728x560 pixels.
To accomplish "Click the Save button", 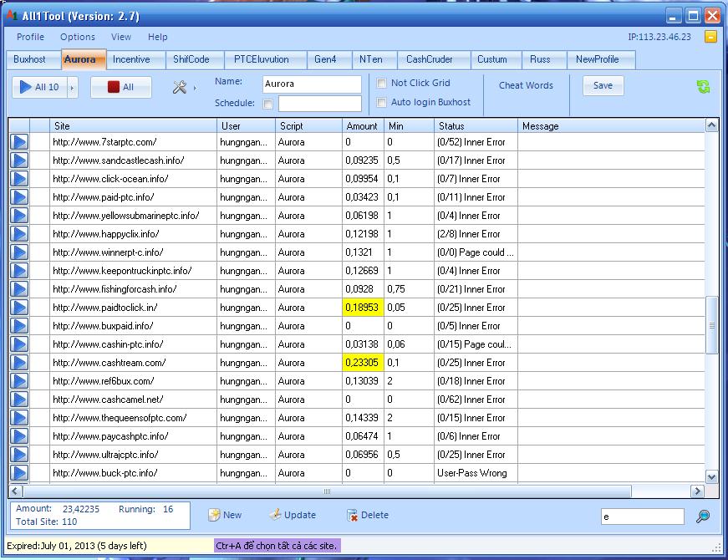I will [603, 85].
